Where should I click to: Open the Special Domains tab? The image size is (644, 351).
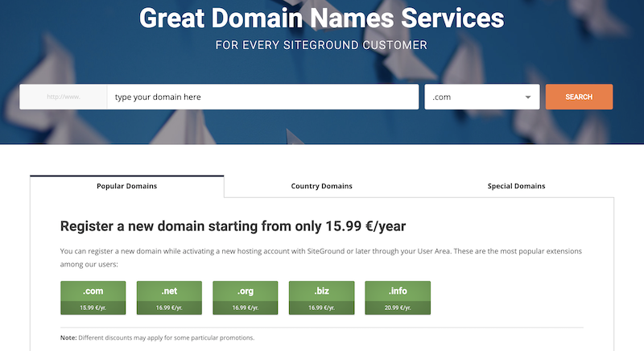(x=516, y=187)
